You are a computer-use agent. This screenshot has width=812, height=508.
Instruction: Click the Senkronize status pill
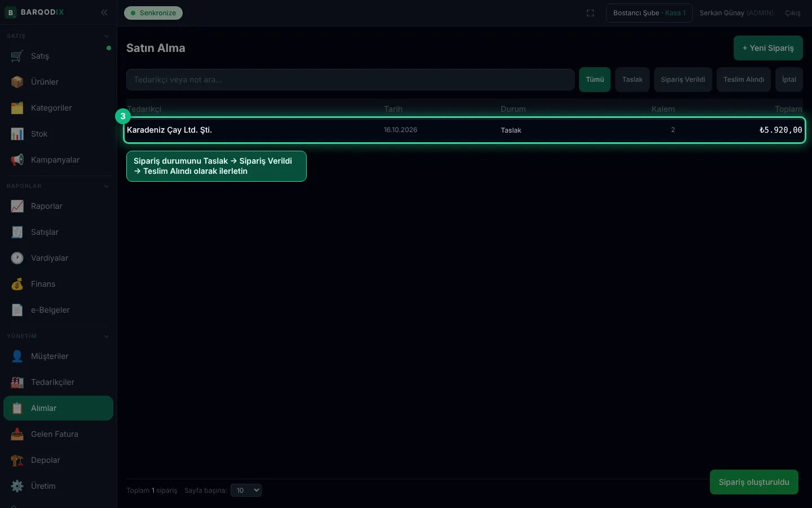153,13
